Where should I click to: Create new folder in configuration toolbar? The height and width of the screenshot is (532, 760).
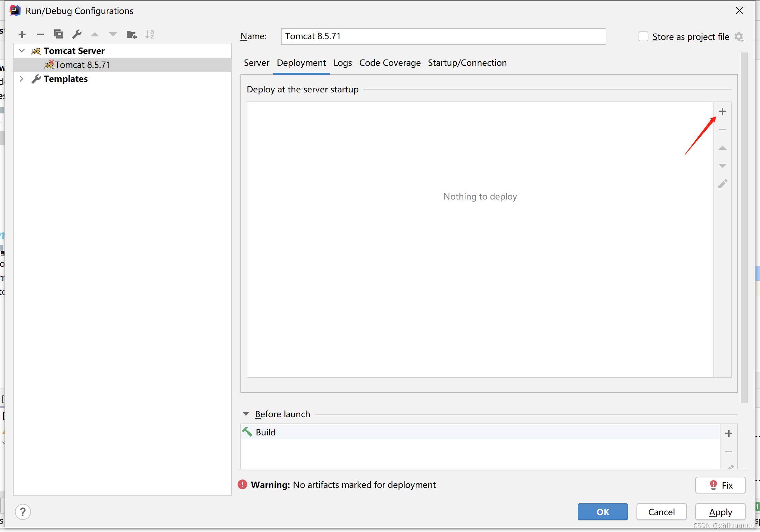tap(132, 34)
